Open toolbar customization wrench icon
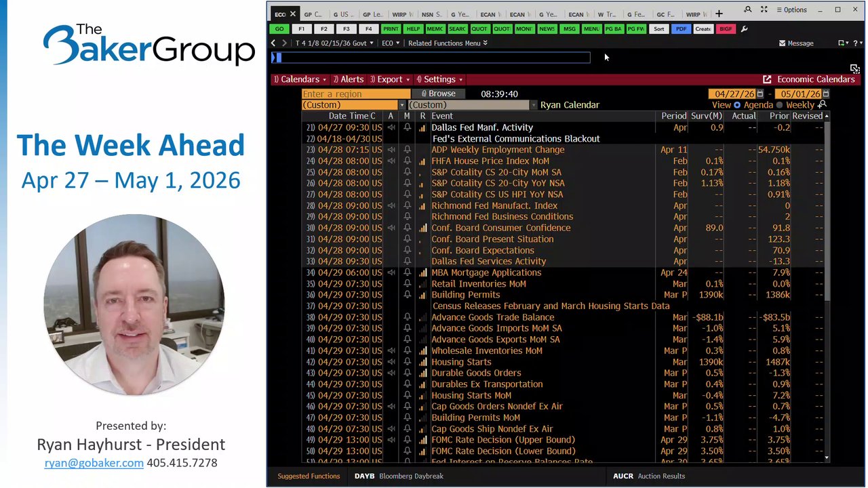 [745, 29]
